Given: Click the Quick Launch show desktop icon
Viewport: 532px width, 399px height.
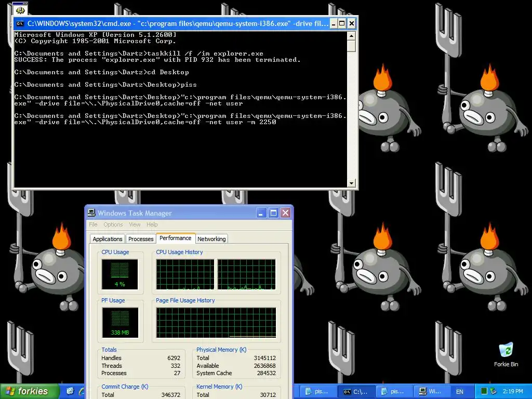Looking at the screenshot, I should 70,391.
